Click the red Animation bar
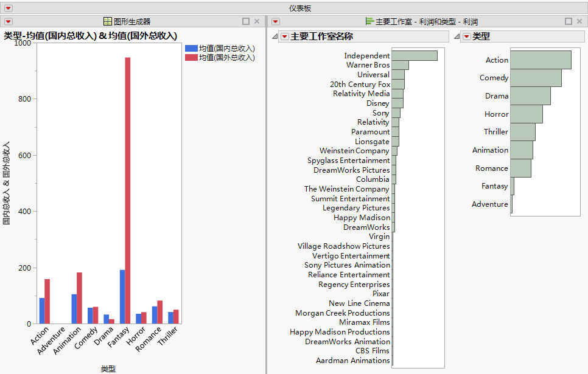The image size is (588, 374). tap(80, 298)
